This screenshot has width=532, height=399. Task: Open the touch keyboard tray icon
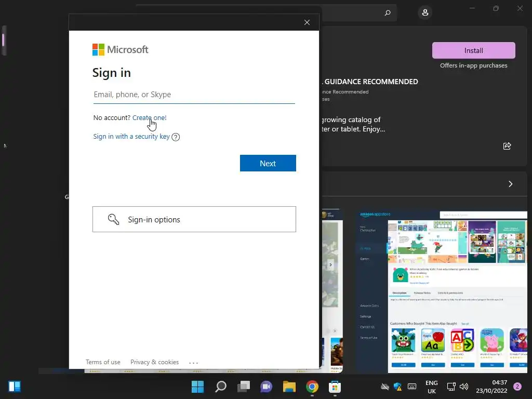tap(412, 387)
